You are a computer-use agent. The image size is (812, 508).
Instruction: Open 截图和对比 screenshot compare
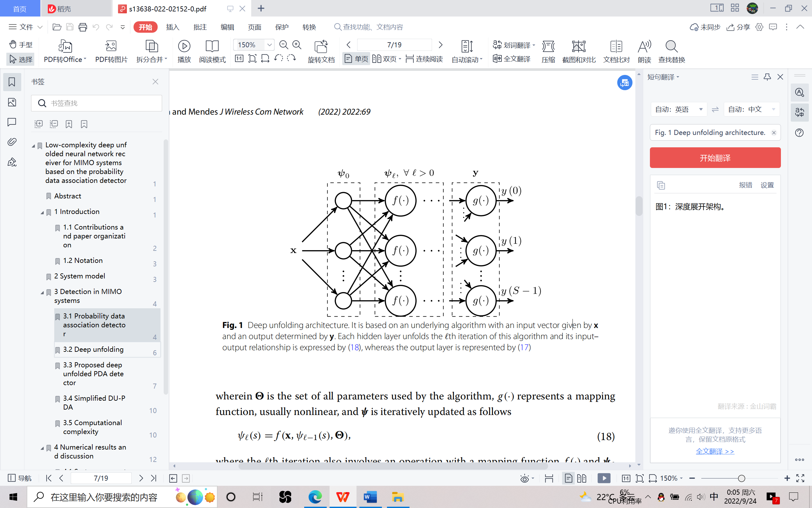[x=579, y=51]
